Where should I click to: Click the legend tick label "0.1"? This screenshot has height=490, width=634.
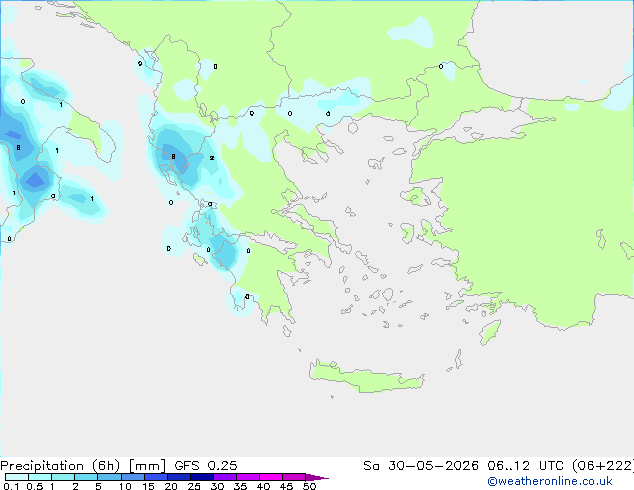click(11, 486)
